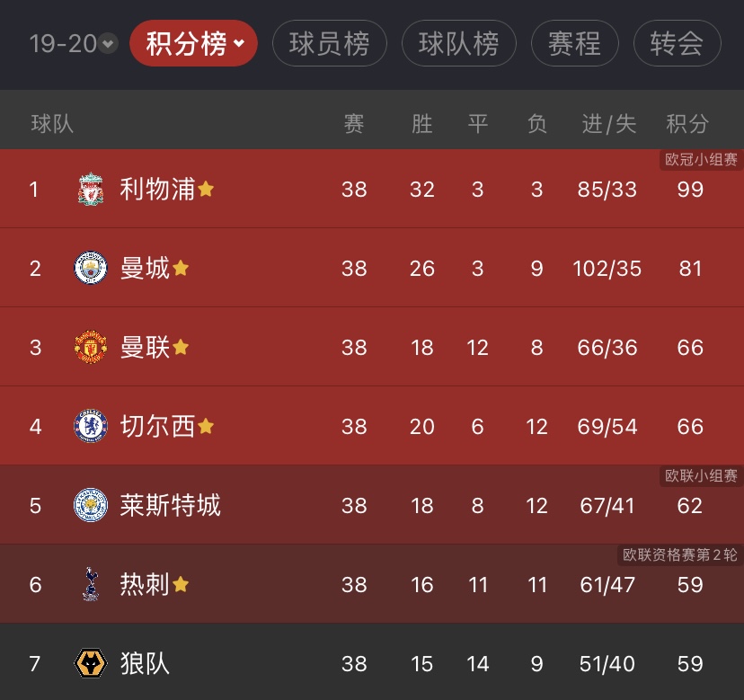Image resolution: width=744 pixels, height=700 pixels.
Task: Click the 积分 points column header
Action: (687, 124)
